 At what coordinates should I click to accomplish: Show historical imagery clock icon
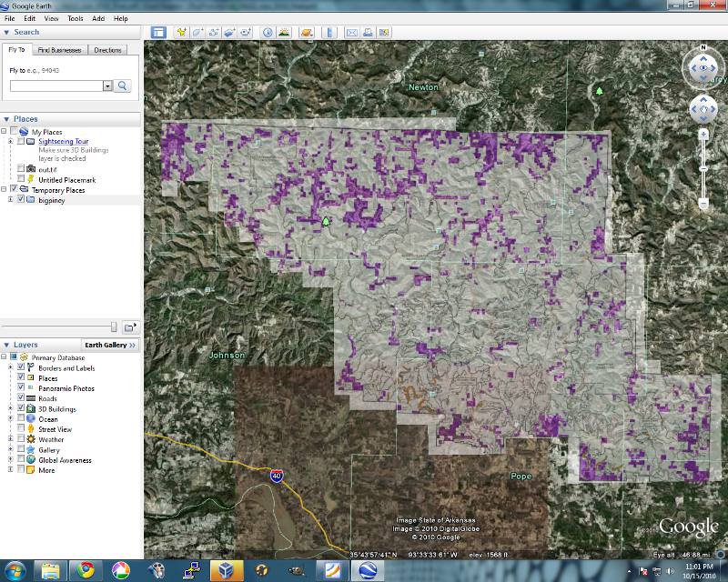[268, 33]
